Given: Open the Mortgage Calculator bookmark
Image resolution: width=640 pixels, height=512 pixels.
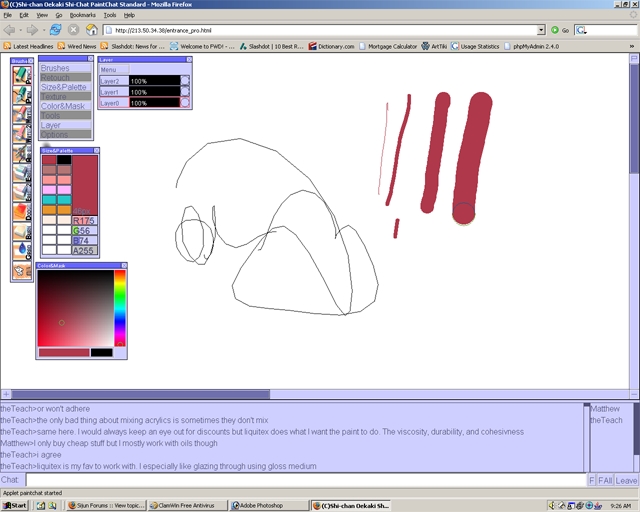Looking at the screenshot, I should coord(388,46).
